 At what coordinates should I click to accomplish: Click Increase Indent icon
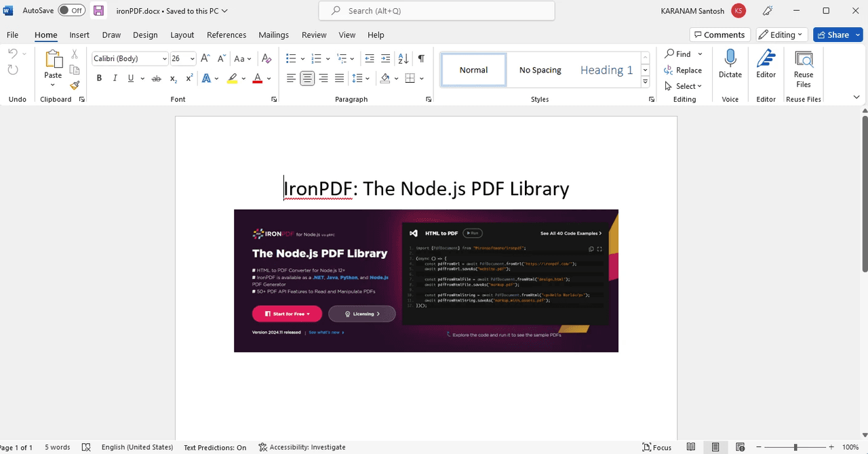(x=386, y=59)
